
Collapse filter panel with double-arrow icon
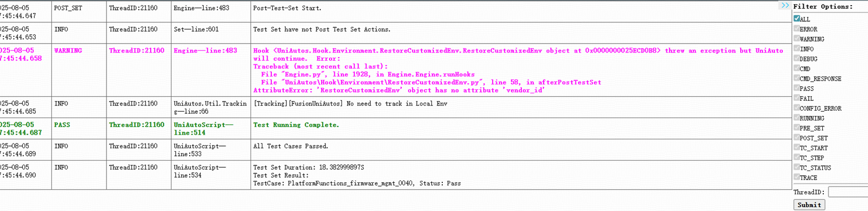[x=784, y=6]
